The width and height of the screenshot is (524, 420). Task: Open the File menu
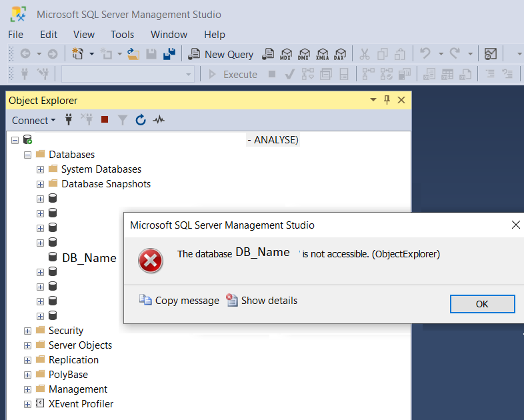(16, 35)
